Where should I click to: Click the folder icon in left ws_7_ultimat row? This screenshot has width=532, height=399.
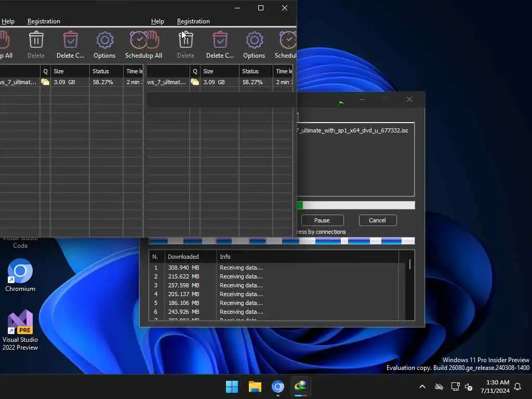click(x=45, y=82)
